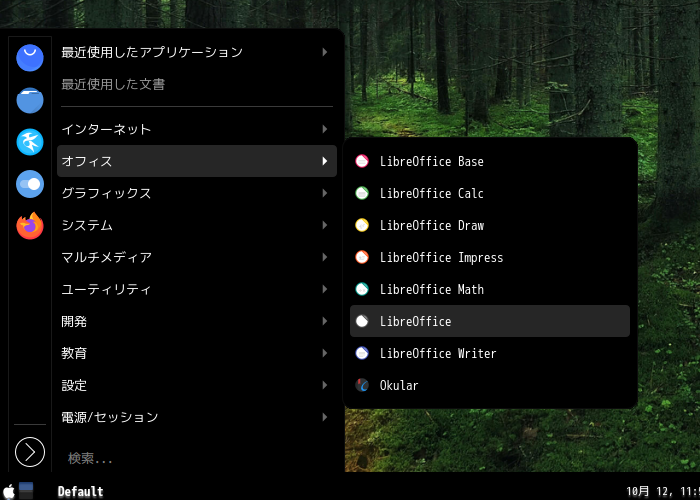
Task: Click the Okular icon
Action: pos(362,385)
